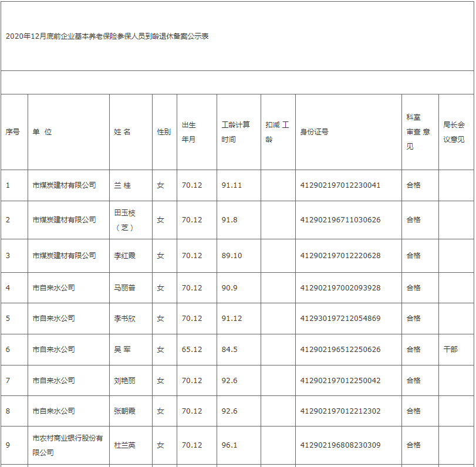476x467 pixels.
Task: Click the 性别 column header
Action: point(164,132)
